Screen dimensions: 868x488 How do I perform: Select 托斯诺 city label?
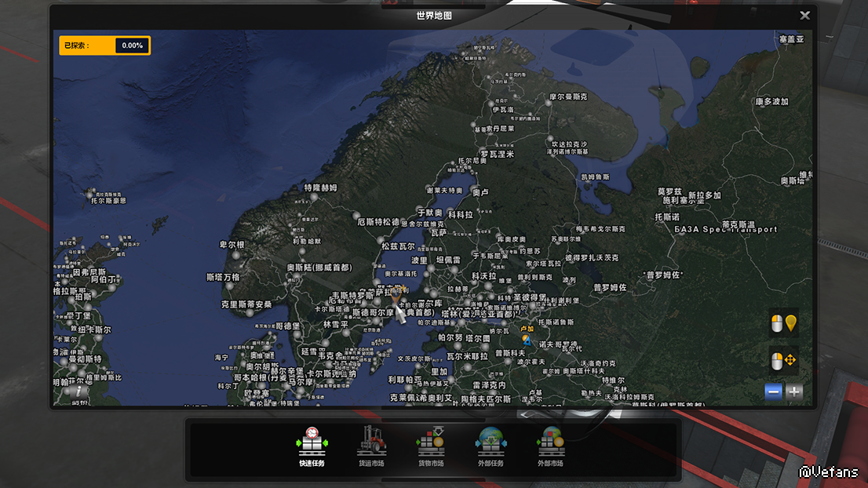[667, 217]
